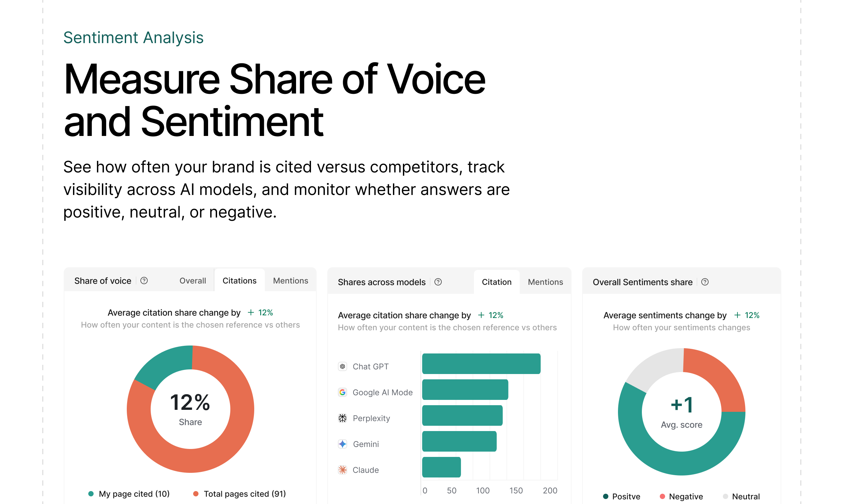Toggle the My page cited legend dot
Viewport: 843px width, 504px height.
point(91,494)
